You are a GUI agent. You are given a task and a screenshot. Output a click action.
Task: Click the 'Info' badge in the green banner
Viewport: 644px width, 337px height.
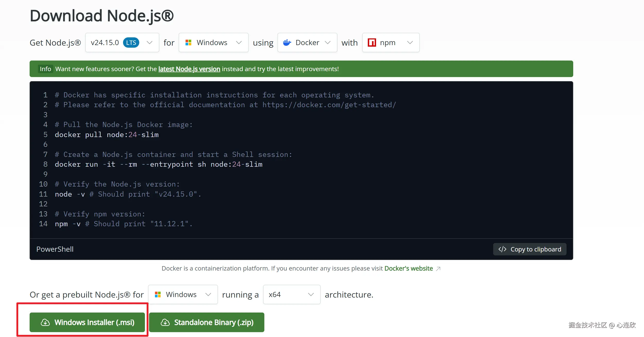pos(46,69)
